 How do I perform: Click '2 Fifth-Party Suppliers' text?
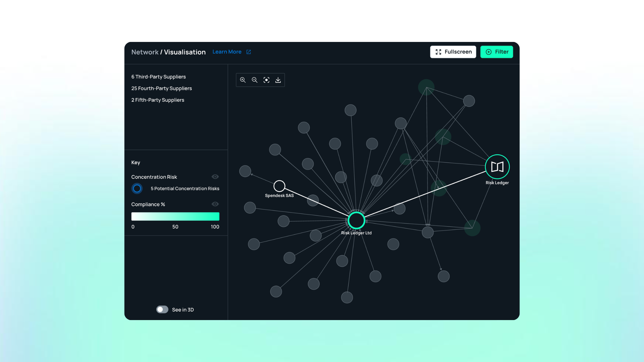pos(158,100)
